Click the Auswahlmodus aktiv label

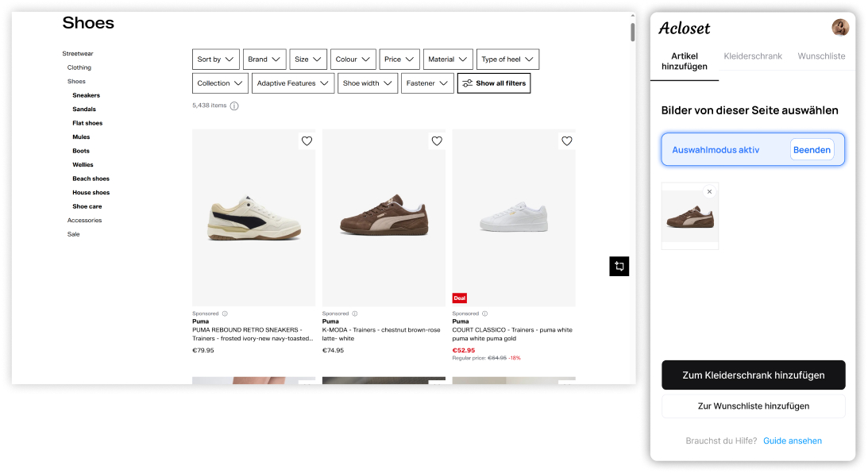[x=716, y=150]
